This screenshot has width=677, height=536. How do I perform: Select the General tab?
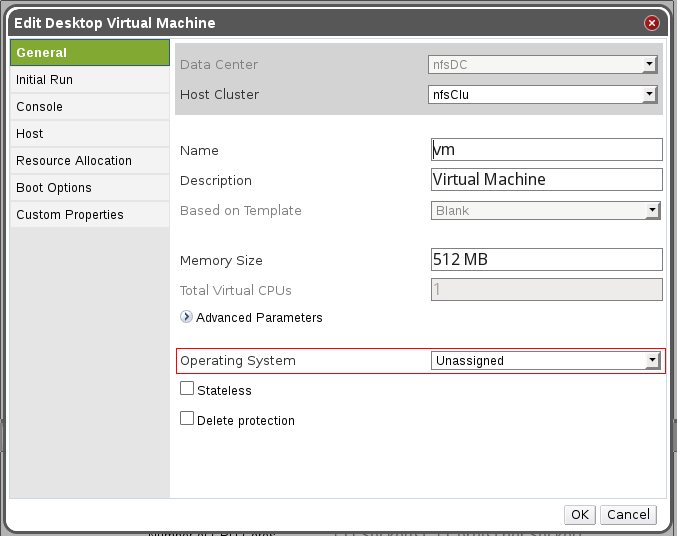point(89,53)
